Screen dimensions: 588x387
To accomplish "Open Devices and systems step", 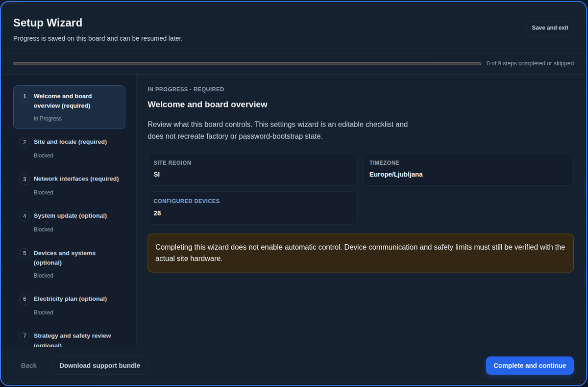I will point(69,264).
